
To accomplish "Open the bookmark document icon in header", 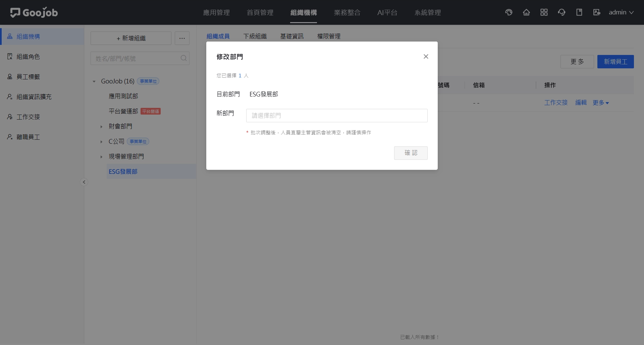I will [x=579, y=12].
